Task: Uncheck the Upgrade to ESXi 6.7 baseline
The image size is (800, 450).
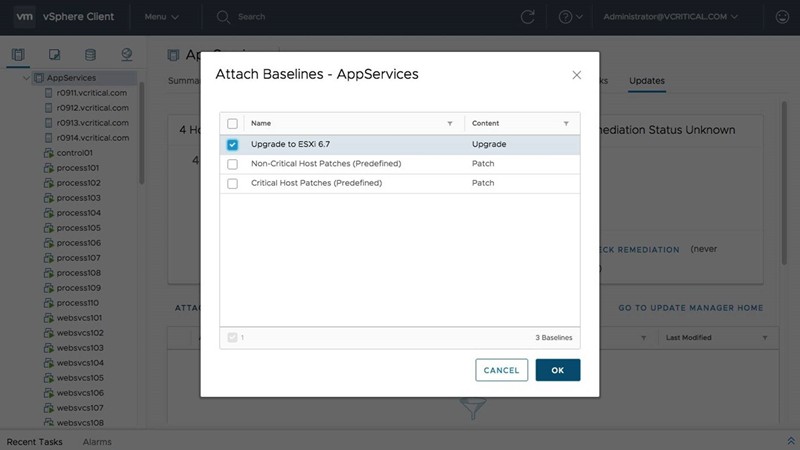Action: point(233,144)
